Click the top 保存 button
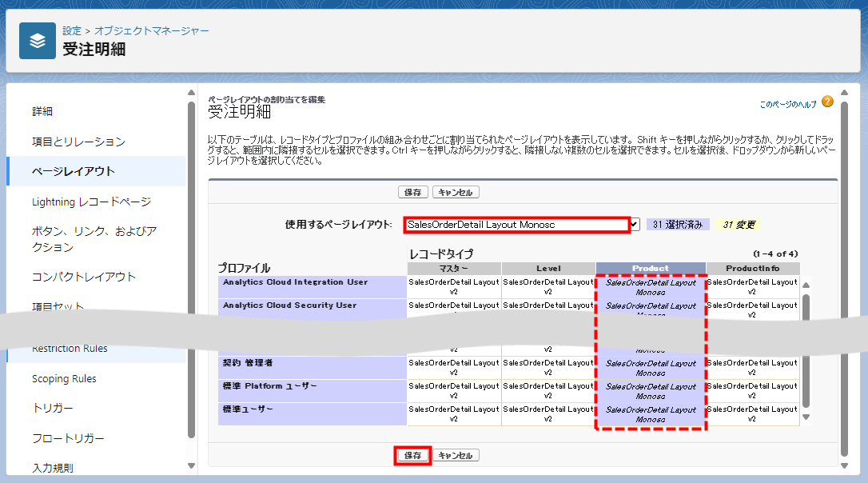Viewport: 868px width, 483px height. 412,192
